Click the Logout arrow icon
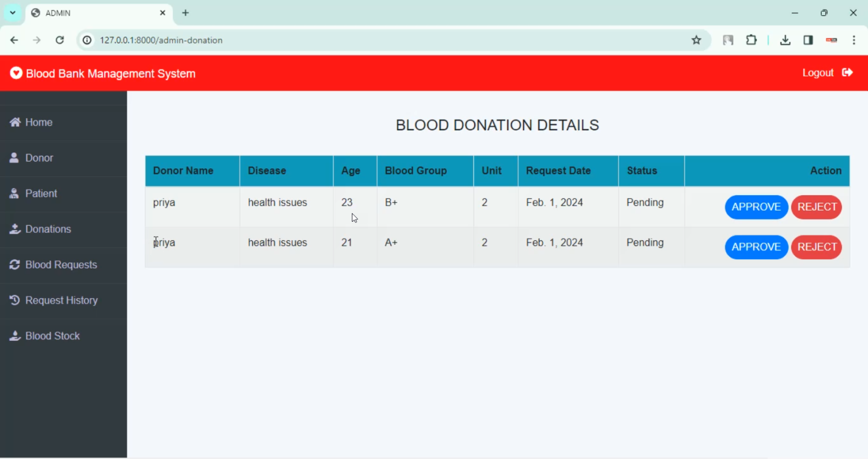This screenshot has width=868, height=459. tap(847, 72)
